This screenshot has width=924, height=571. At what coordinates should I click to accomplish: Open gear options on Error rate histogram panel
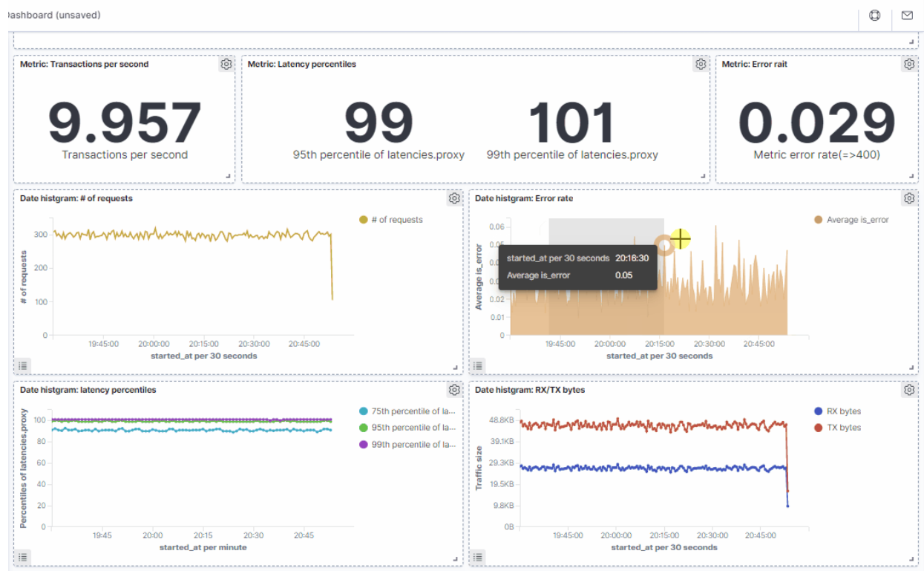pyautogui.click(x=909, y=199)
